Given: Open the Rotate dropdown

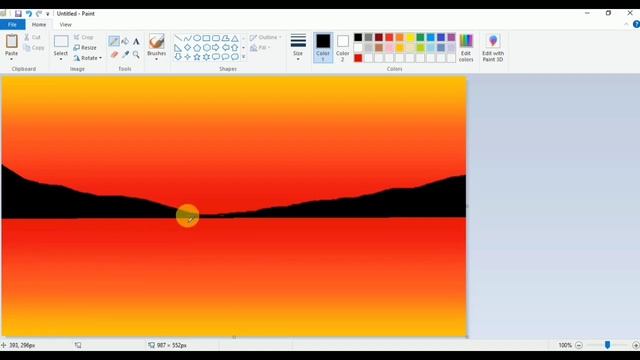Looking at the screenshot, I should [x=88, y=58].
